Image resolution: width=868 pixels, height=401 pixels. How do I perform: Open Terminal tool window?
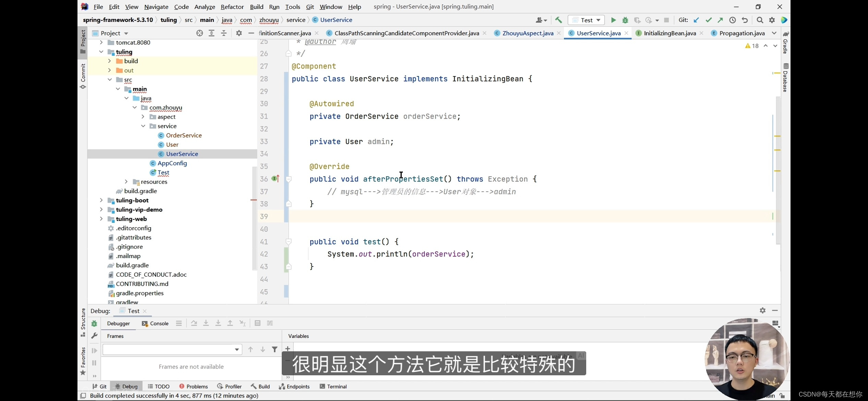click(x=333, y=387)
